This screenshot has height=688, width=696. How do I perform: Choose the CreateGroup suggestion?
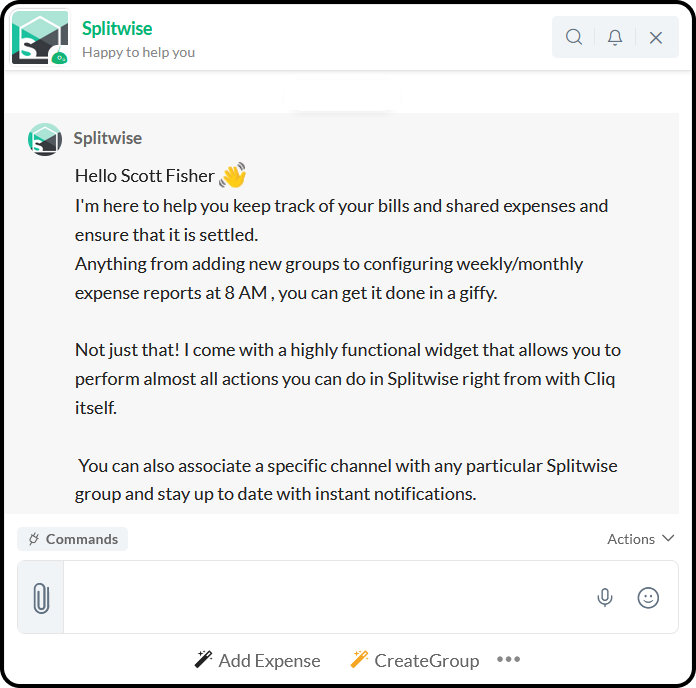(415, 660)
